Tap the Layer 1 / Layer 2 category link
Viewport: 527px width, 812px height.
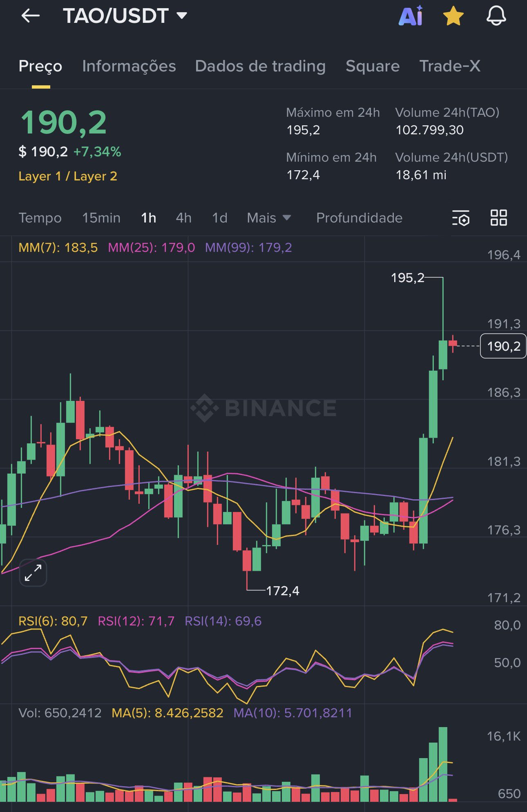(x=68, y=176)
